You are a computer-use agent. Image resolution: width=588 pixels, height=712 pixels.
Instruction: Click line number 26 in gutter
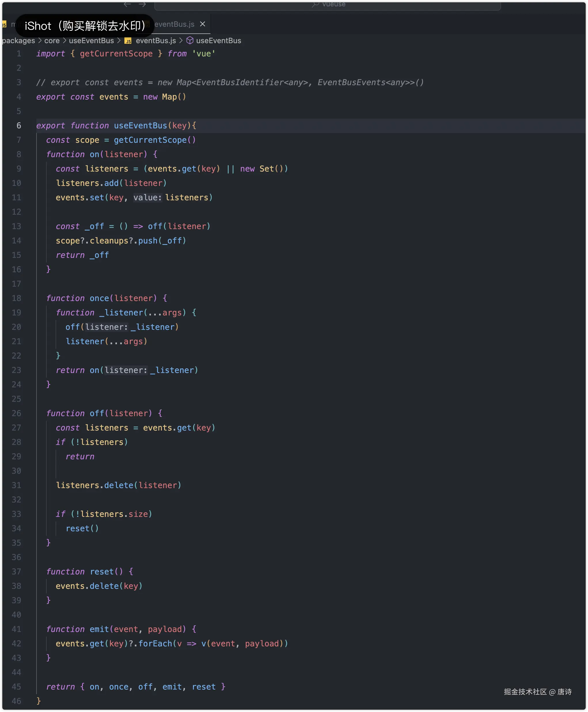point(16,413)
